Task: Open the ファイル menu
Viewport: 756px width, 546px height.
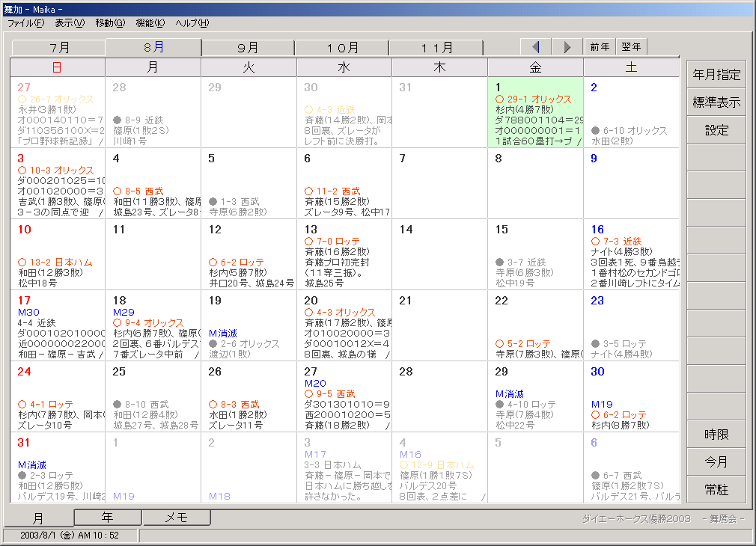Action: pyautogui.click(x=25, y=23)
